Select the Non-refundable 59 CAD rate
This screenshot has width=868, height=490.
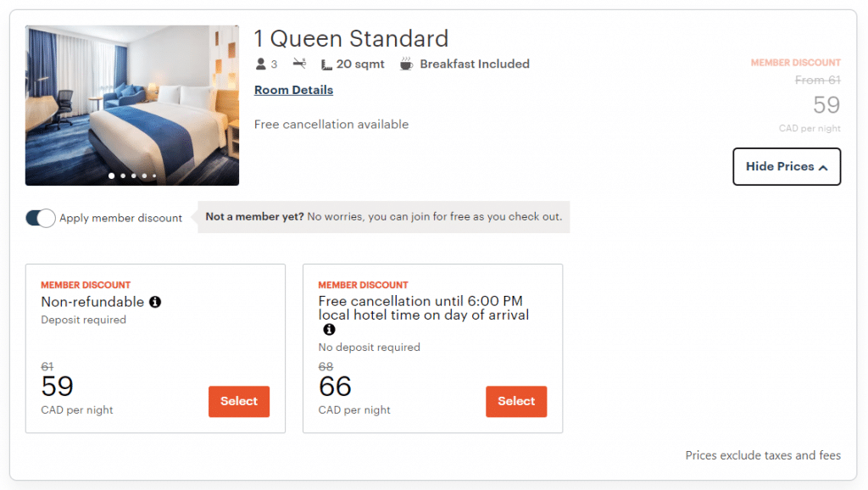[x=238, y=402]
